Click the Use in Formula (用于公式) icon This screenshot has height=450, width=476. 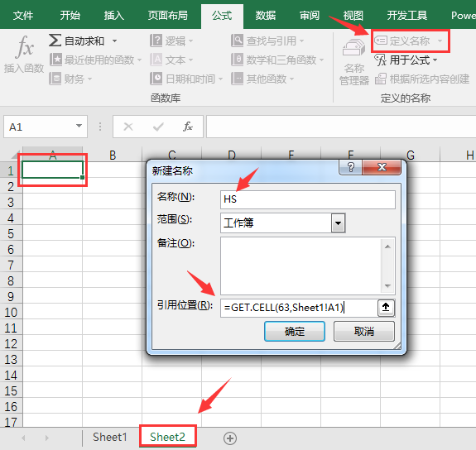[380, 60]
